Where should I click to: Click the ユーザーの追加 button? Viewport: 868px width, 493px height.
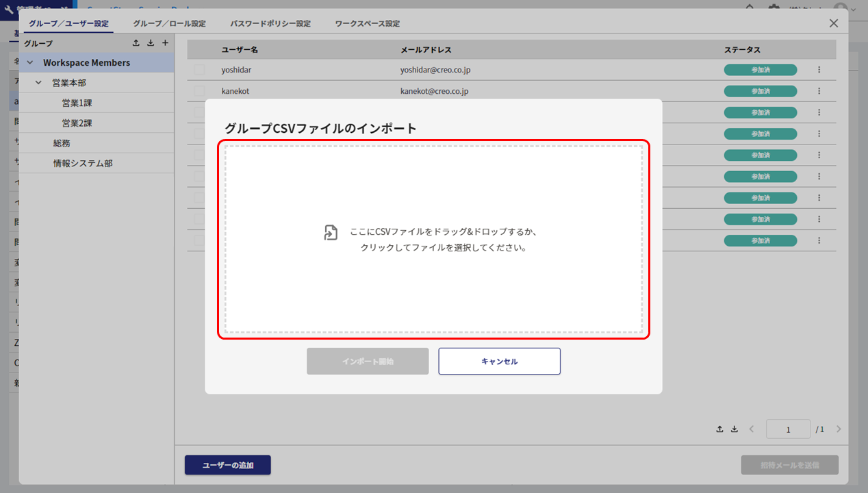coord(227,465)
